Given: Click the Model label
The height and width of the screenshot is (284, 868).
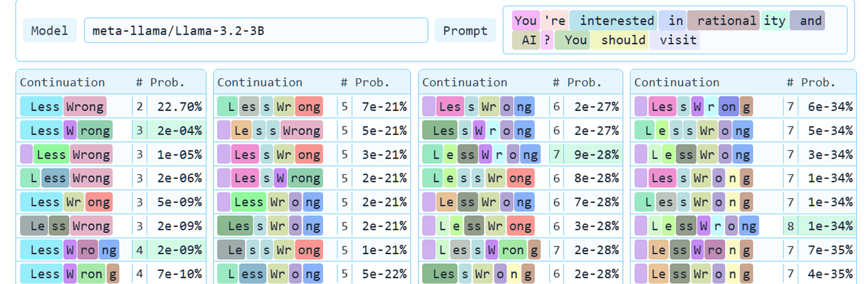Looking at the screenshot, I should click(49, 30).
